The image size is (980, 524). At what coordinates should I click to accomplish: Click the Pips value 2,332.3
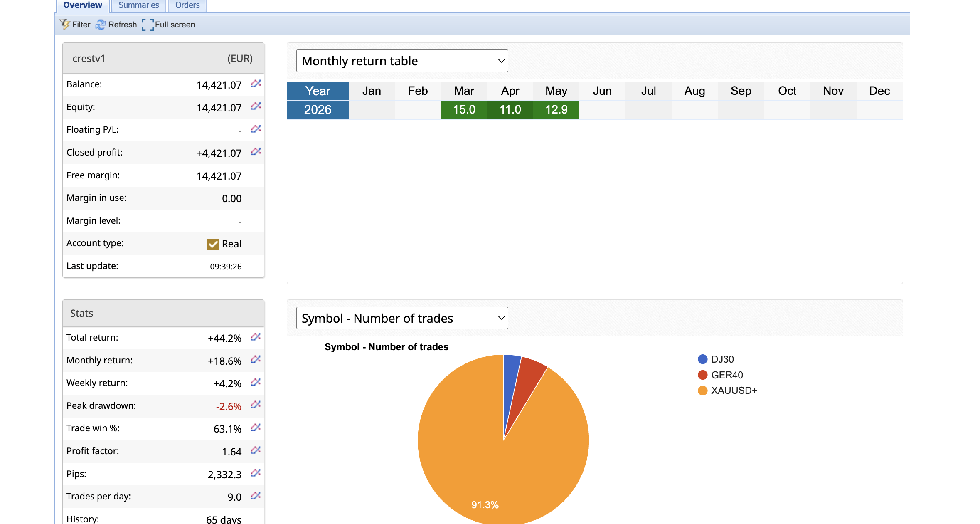coord(224,475)
